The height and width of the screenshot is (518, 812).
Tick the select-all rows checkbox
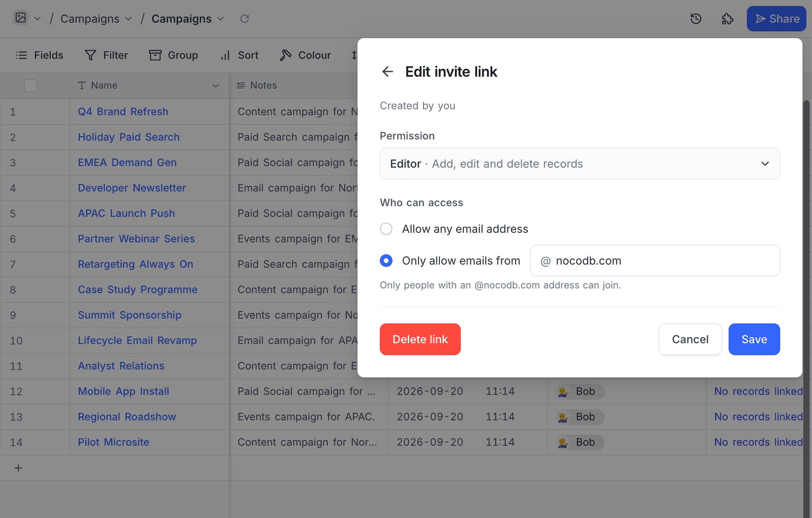(31, 85)
